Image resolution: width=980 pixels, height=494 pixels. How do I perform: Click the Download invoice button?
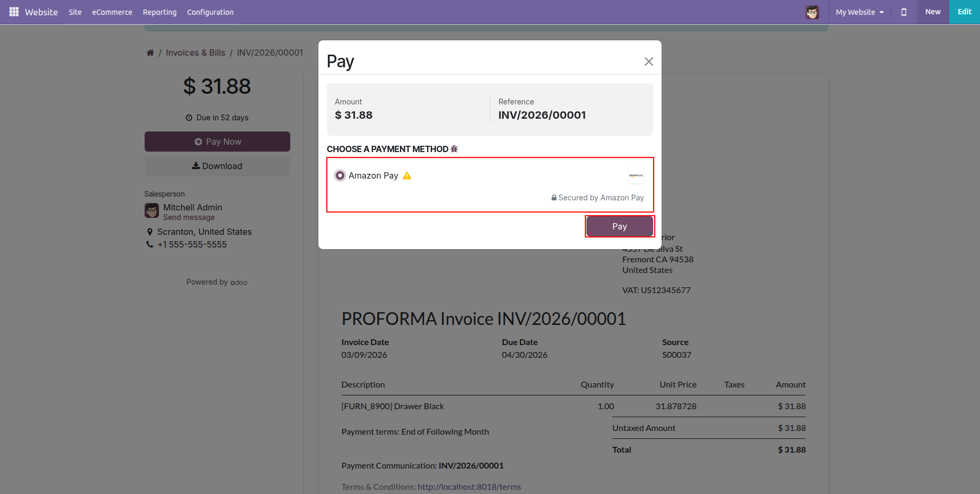[217, 166]
